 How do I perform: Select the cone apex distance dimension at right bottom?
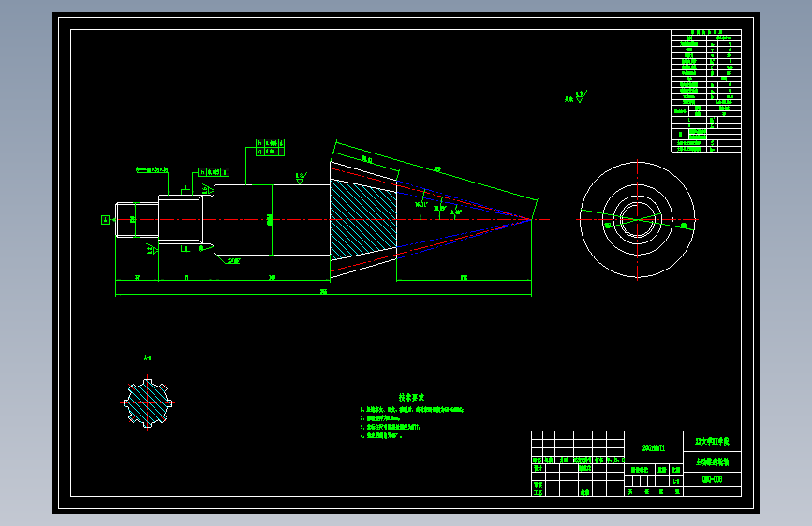pyautogui.click(x=464, y=279)
